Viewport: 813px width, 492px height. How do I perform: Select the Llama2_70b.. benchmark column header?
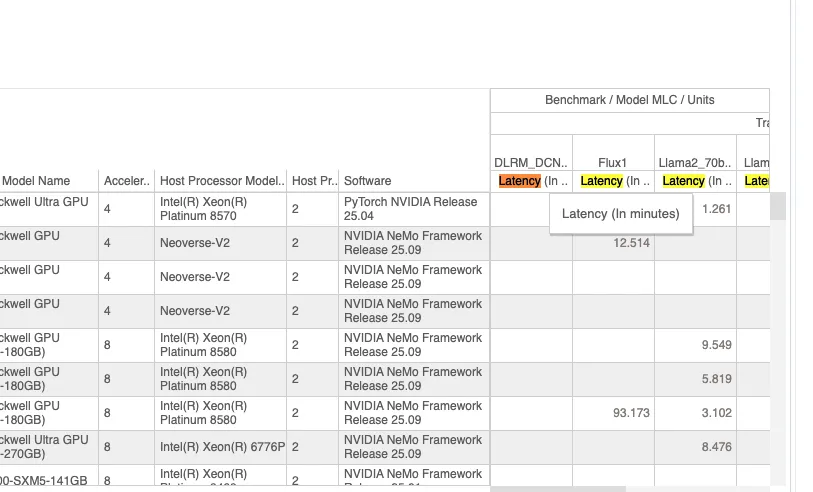tap(695, 162)
